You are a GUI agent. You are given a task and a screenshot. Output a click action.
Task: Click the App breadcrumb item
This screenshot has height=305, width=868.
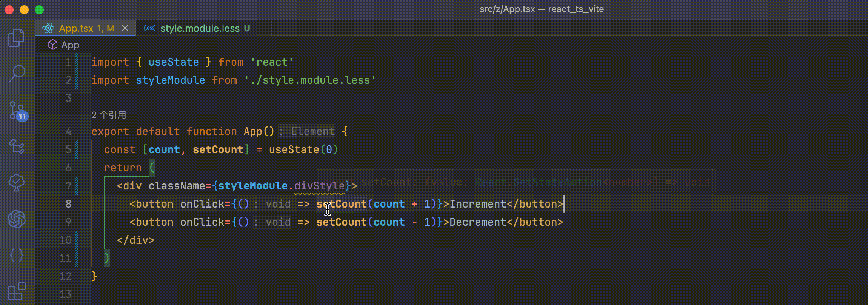(x=70, y=45)
